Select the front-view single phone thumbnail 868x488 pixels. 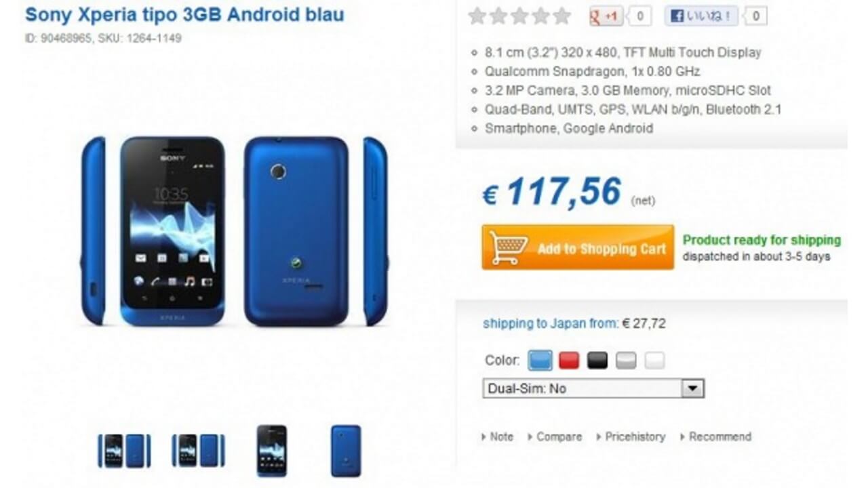coord(272,451)
